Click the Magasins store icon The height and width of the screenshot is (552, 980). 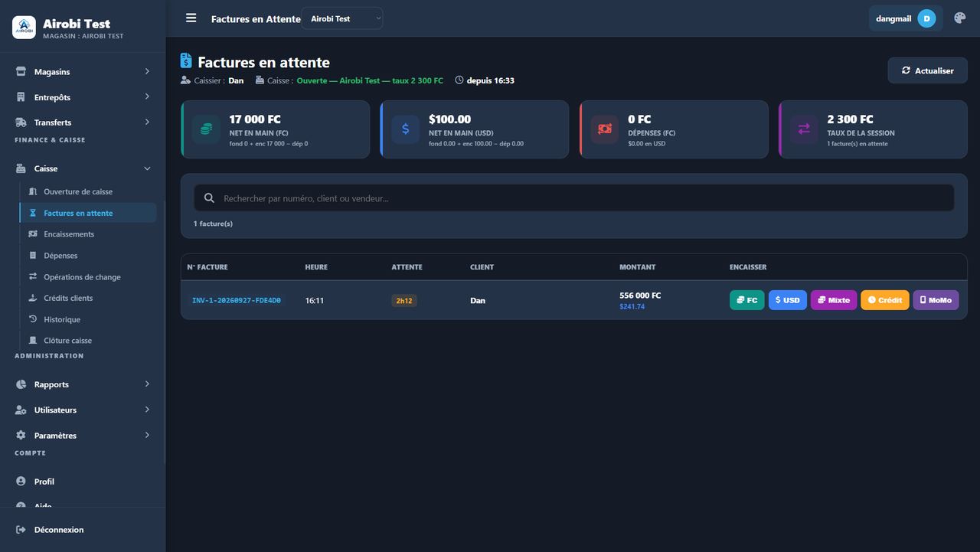click(21, 72)
